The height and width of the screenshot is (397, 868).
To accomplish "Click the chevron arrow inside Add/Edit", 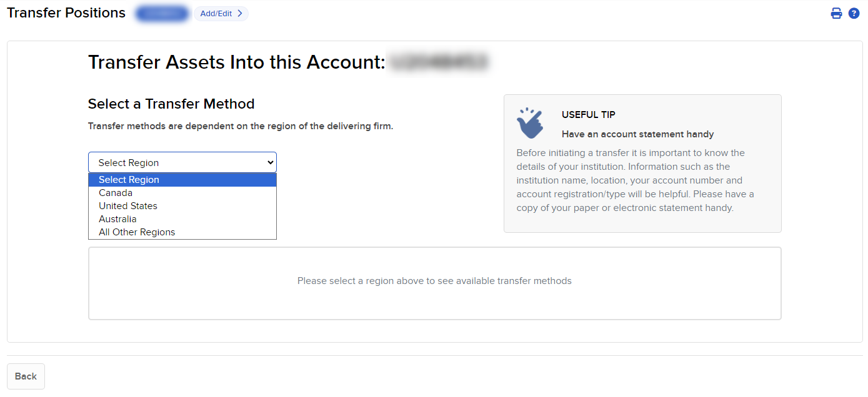I will [239, 13].
